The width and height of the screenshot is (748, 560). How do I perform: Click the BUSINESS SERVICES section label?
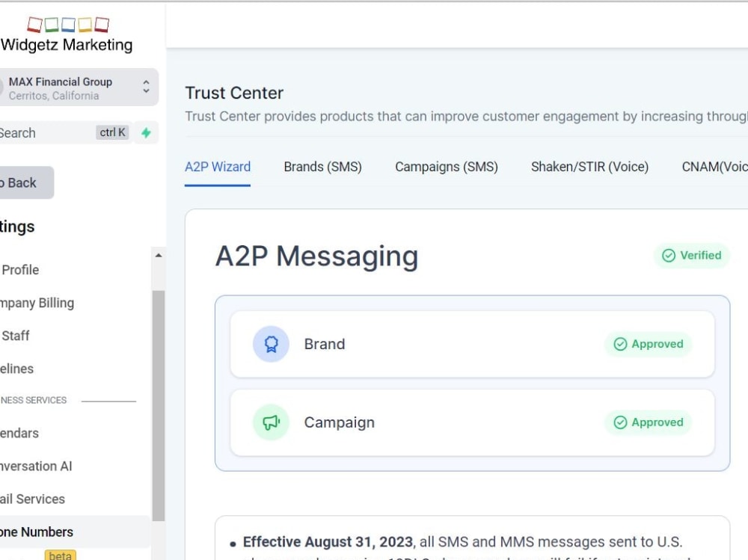[x=34, y=400]
